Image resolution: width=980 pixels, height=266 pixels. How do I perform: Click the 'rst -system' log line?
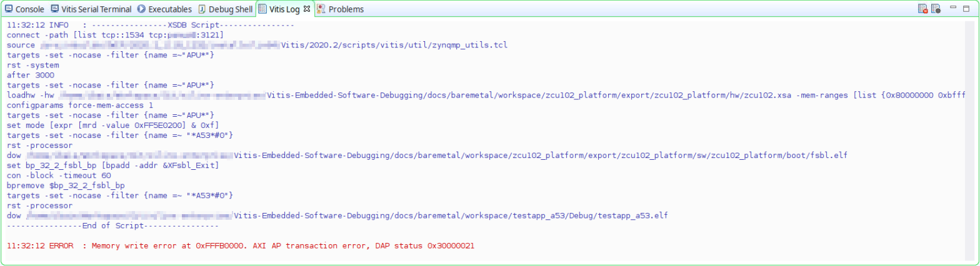pyautogui.click(x=33, y=65)
